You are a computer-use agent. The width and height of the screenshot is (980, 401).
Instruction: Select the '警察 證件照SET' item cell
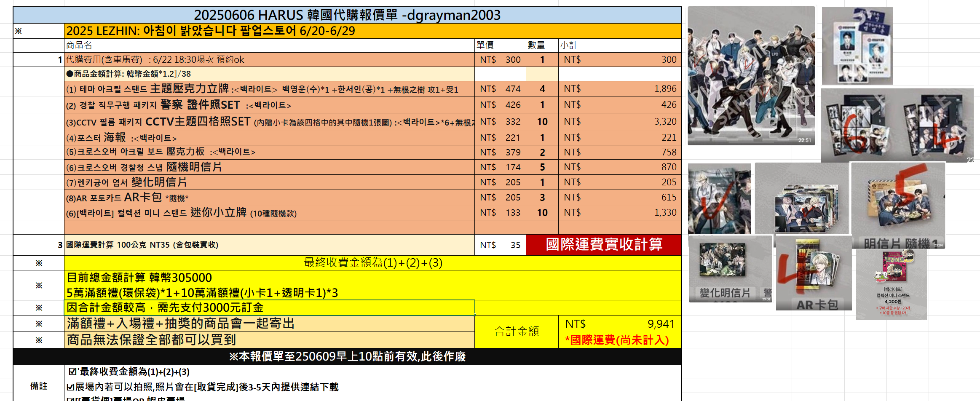point(269,104)
